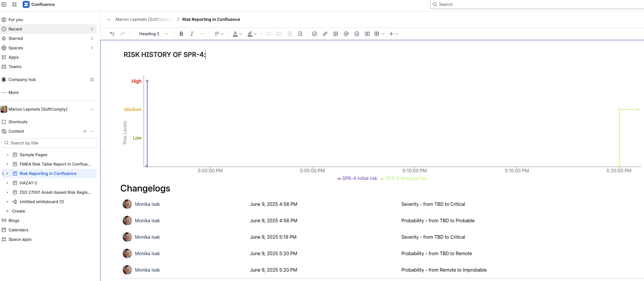Mention a user with the @ icon
The width and height of the screenshot is (644, 281).
[346, 34]
